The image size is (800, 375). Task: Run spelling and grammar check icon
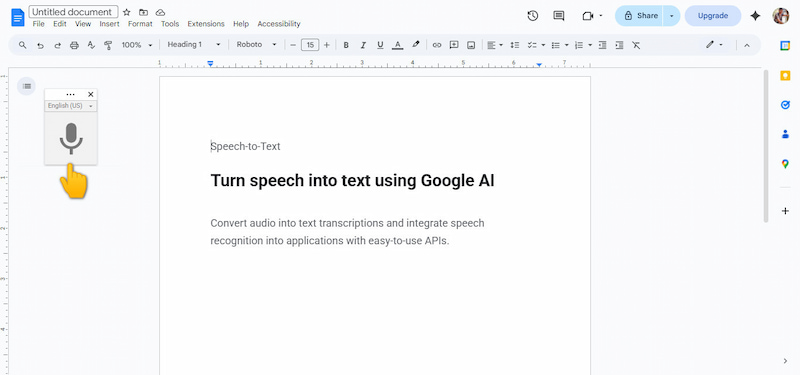tap(91, 45)
